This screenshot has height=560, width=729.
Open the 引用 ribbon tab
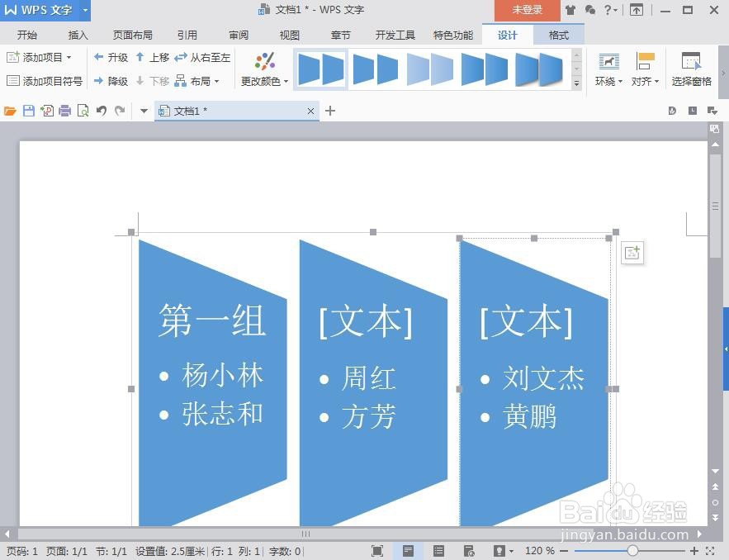coord(187,35)
